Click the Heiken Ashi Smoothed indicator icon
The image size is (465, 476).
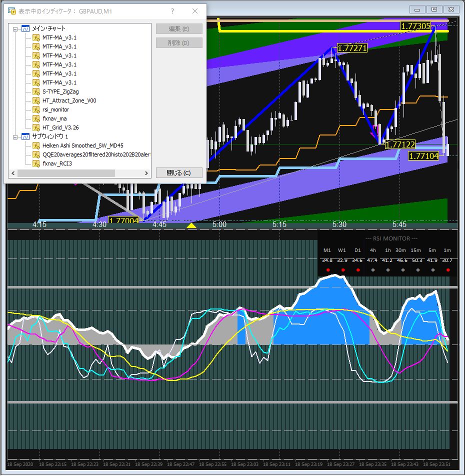[36, 145]
